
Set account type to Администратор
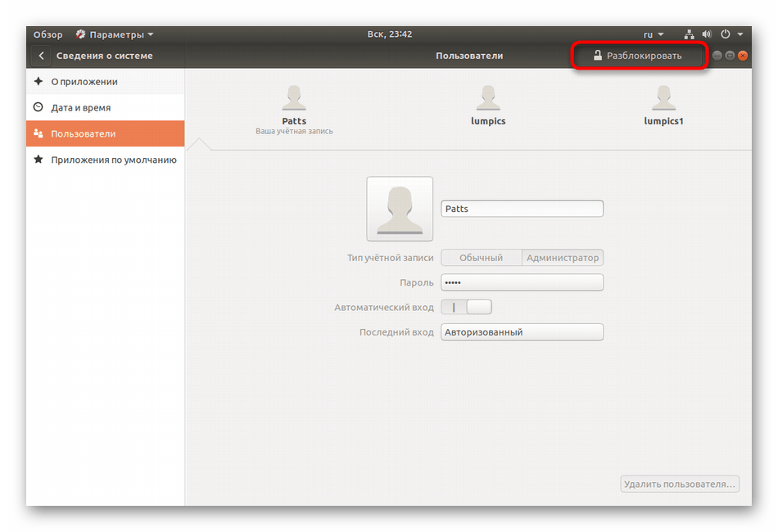(x=563, y=258)
